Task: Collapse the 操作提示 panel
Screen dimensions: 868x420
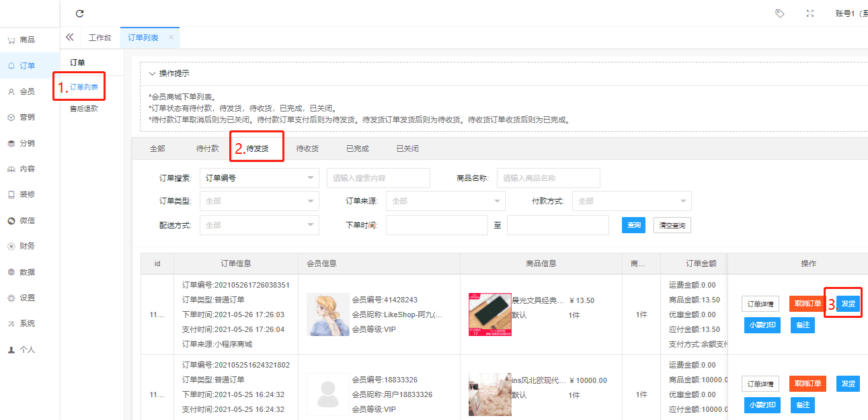Action: click(153, 73)
